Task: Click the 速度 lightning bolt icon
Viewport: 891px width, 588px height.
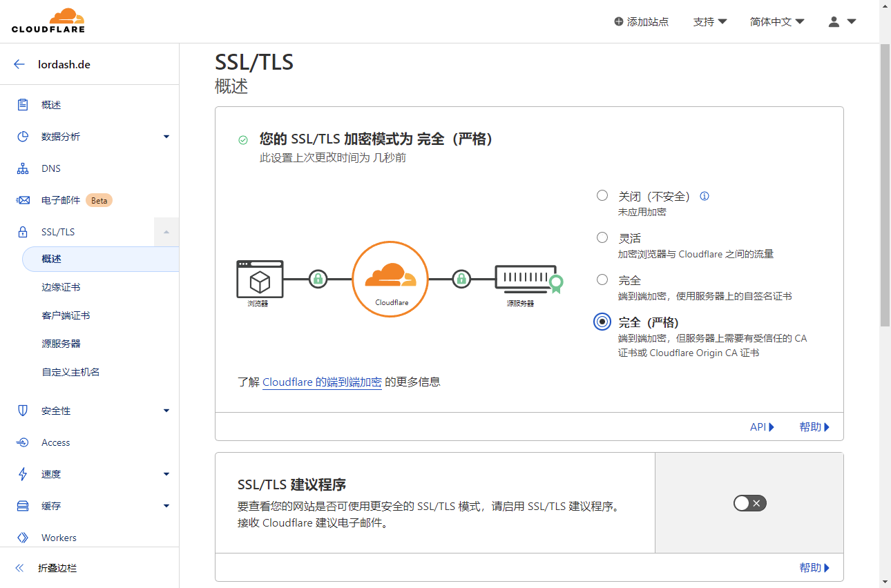Action: pos(23,474)
